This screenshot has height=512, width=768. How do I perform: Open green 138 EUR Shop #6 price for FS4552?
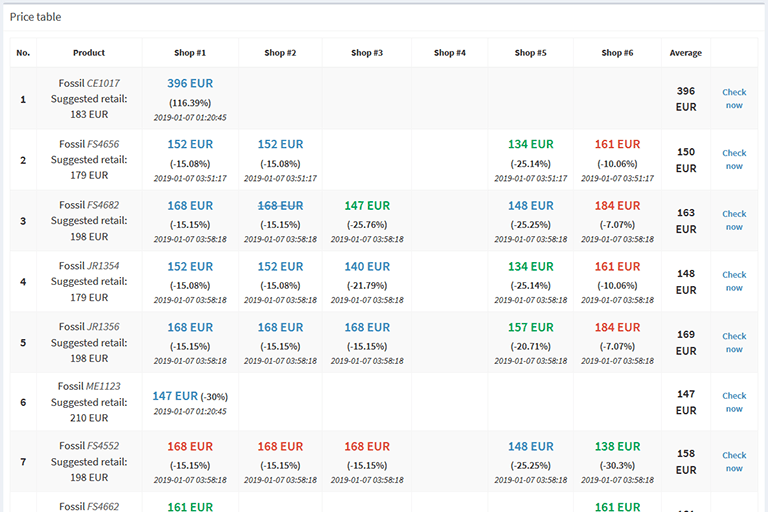point(617,446)
